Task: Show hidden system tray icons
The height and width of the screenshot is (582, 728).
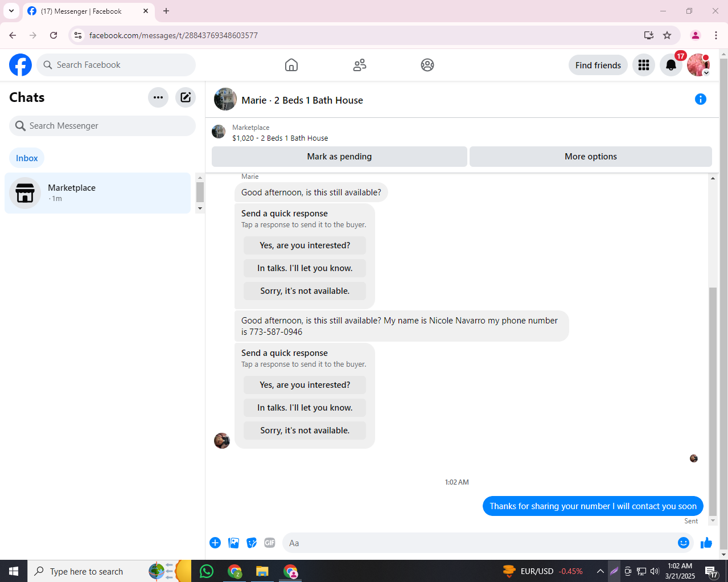Action: 600,571
